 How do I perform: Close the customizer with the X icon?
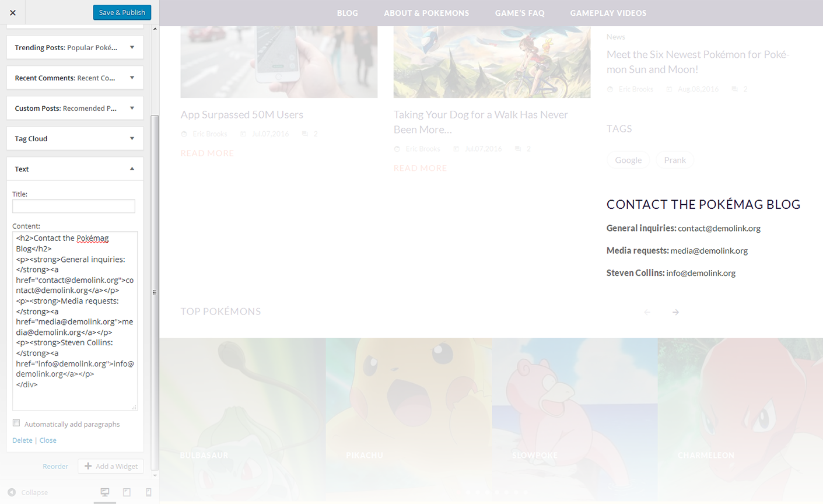13,12
